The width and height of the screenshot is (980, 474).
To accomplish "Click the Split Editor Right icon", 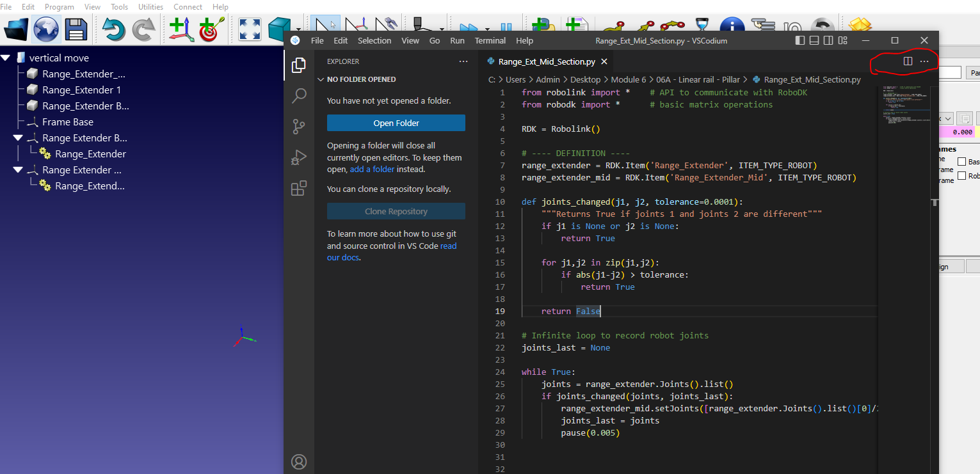I will click(907, 61).
